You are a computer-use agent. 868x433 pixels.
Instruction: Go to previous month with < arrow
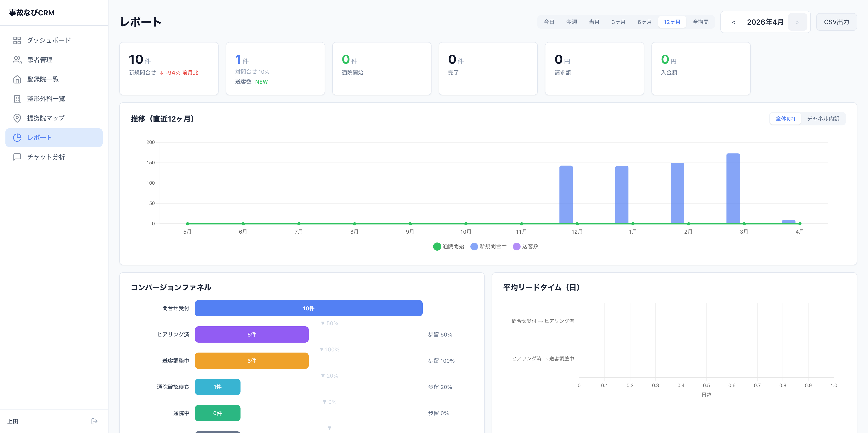point(734,22)
